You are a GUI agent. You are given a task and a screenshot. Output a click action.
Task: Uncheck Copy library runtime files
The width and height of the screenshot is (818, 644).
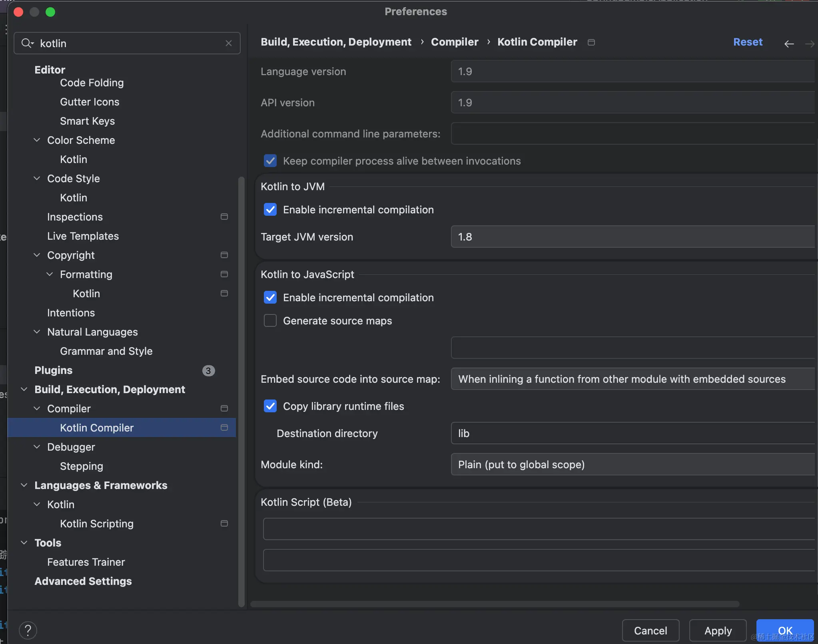tap(270, 406)
